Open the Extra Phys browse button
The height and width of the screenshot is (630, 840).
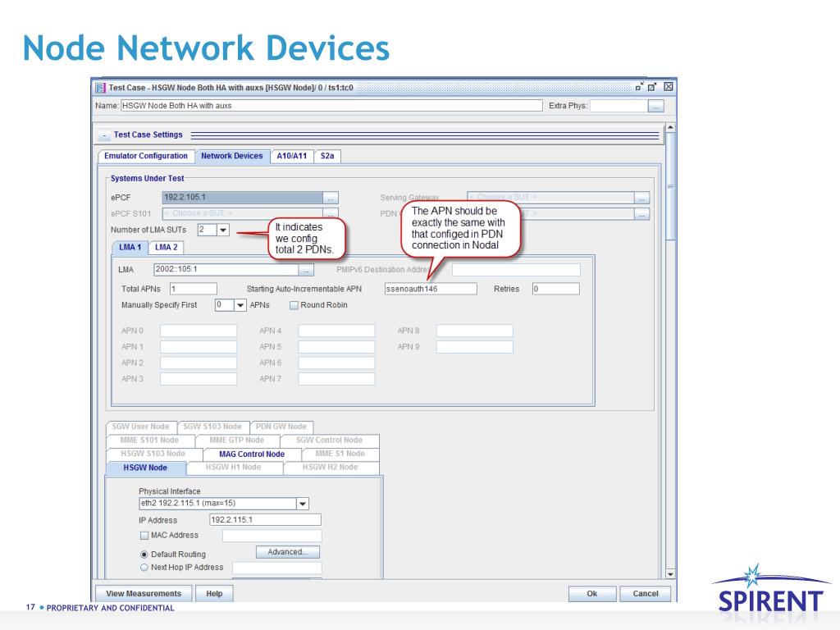[656, 106]
